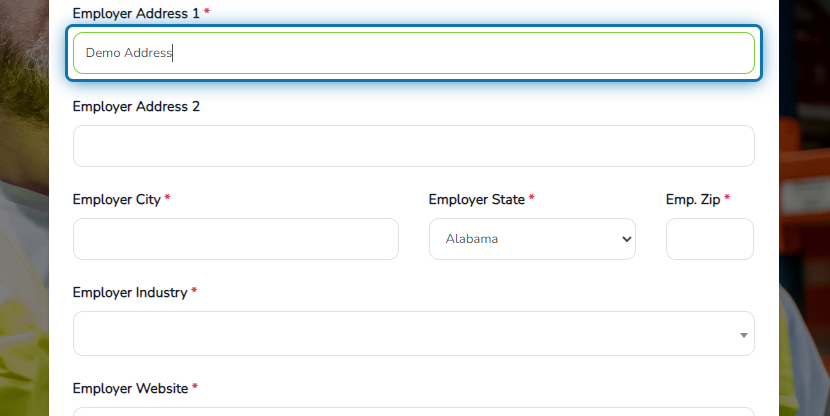Image resolution: width=830 pixels, height=416 pixels.
Task: Focus the Emp. Zip input box
Action: click(710, 239)
